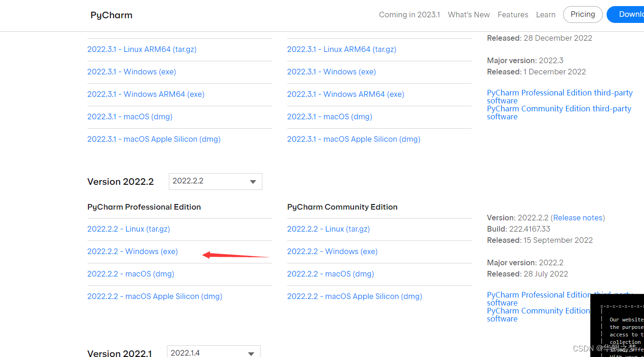Click Released: 1 December 2022 text
The image size is (644, 357).
tap(536, 72)
